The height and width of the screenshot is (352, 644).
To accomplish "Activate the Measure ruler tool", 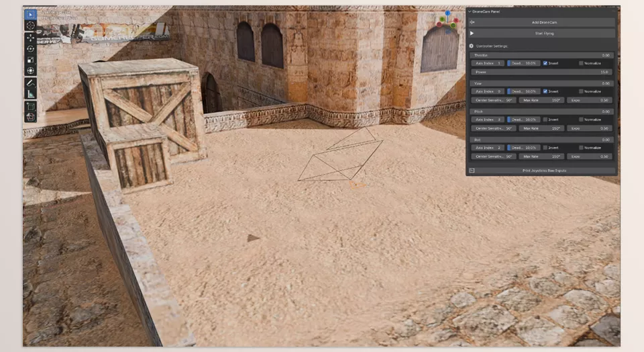I will pyautogui.click(x=30, y=94).
